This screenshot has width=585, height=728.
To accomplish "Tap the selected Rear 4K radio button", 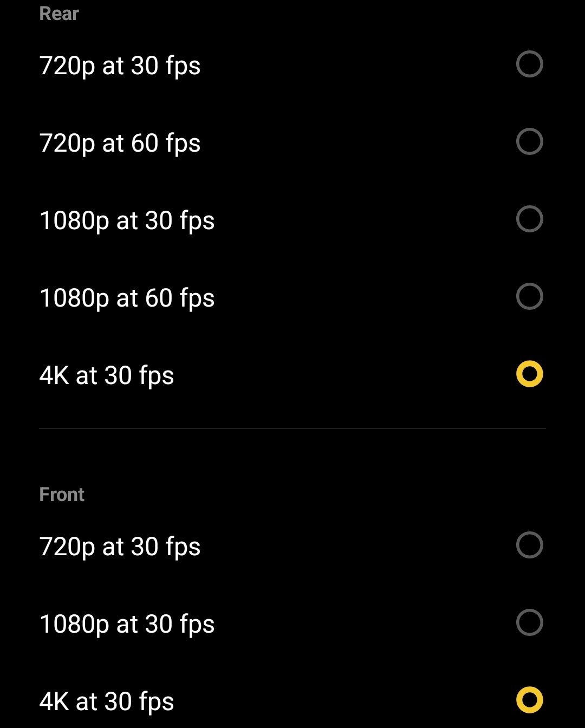I will (x=529, y=374).
